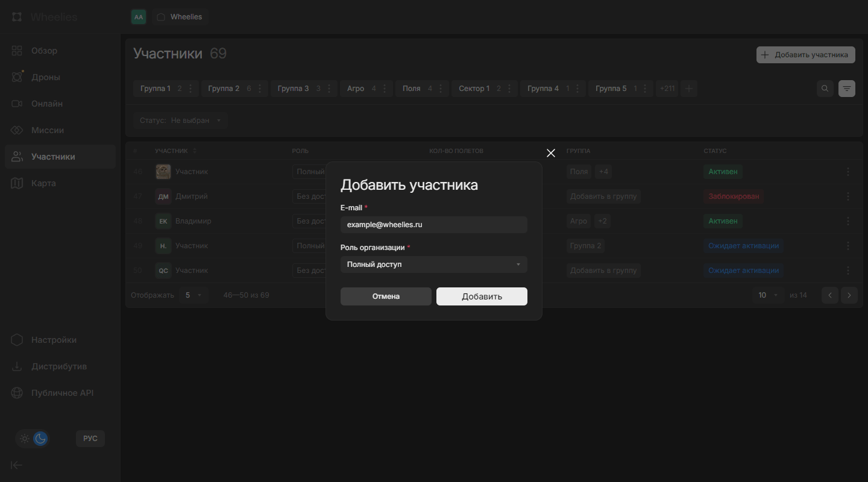
Task: Open the Дроны section in sidebar
Action: point(46,77)
